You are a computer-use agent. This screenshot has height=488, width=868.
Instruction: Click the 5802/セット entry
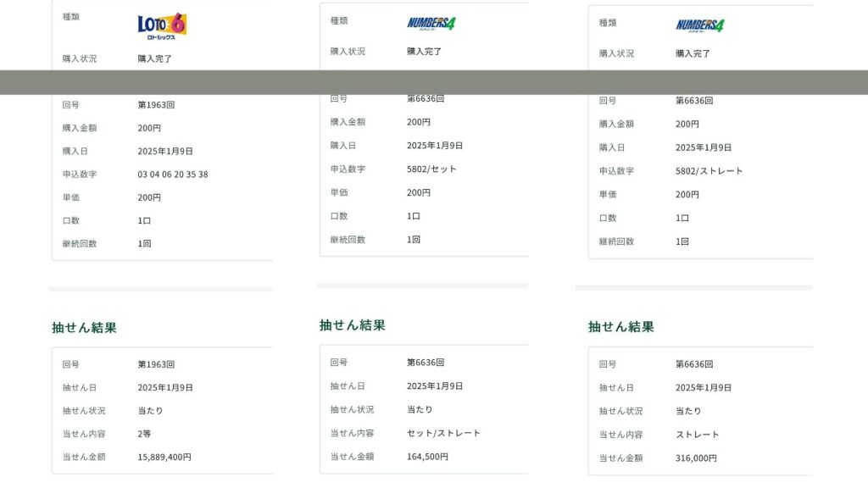[431, 169]
